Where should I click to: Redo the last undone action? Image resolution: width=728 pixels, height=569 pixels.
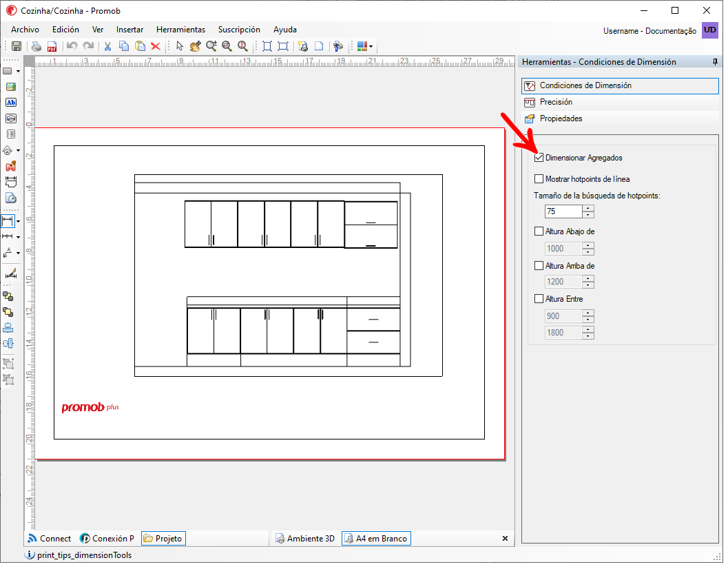click(x=87, y=46)
